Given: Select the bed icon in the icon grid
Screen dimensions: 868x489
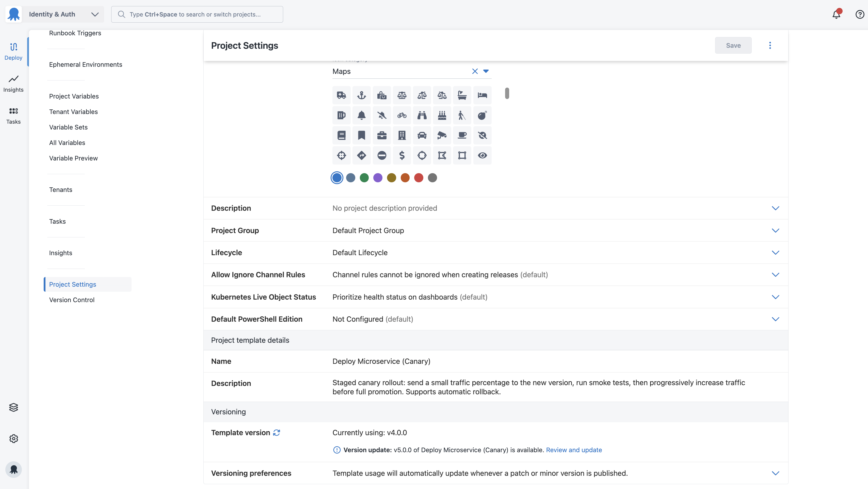Looking at the screenshot, I should pyautogui.click(x=482, y=95).
